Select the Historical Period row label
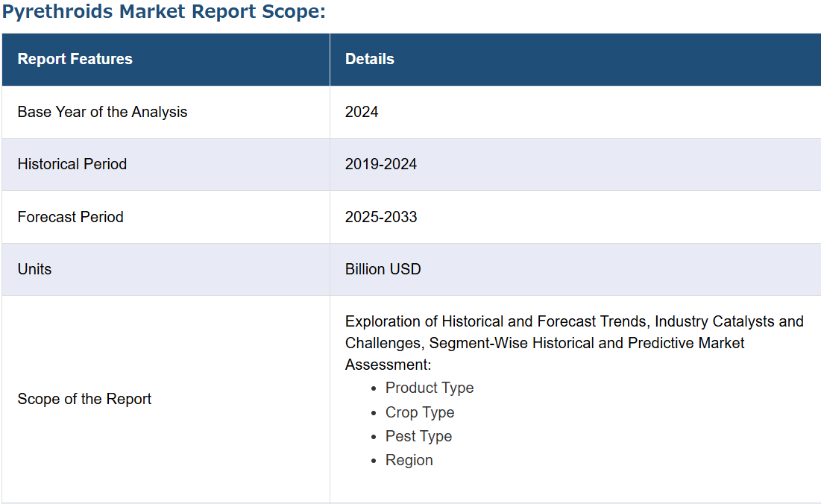The height and width of the screenshot is (504, 821). pos(72,164)
